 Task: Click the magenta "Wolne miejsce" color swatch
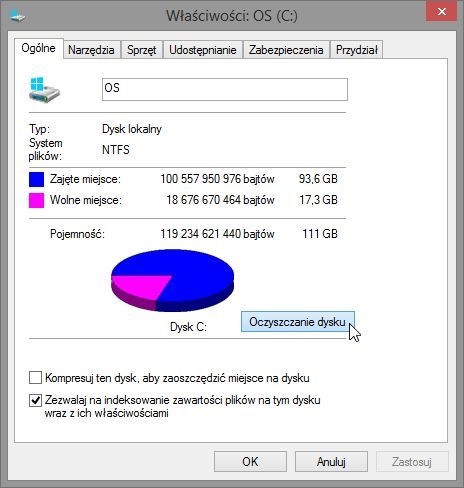pos(36,200)
